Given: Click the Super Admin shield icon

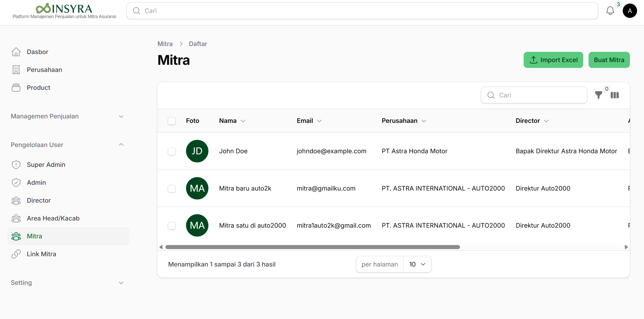Looking at the screenshot, I should 16,165.
